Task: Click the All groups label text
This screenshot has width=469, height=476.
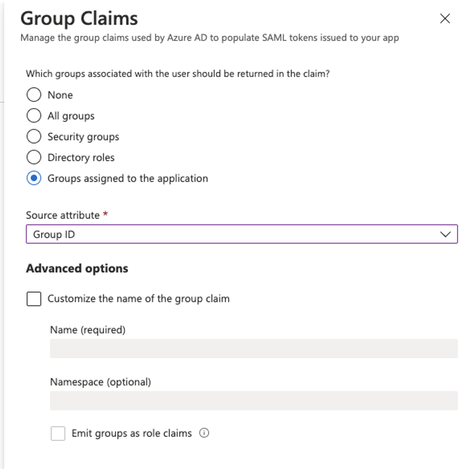Action: pyautogui.click(x=71, y=116)
